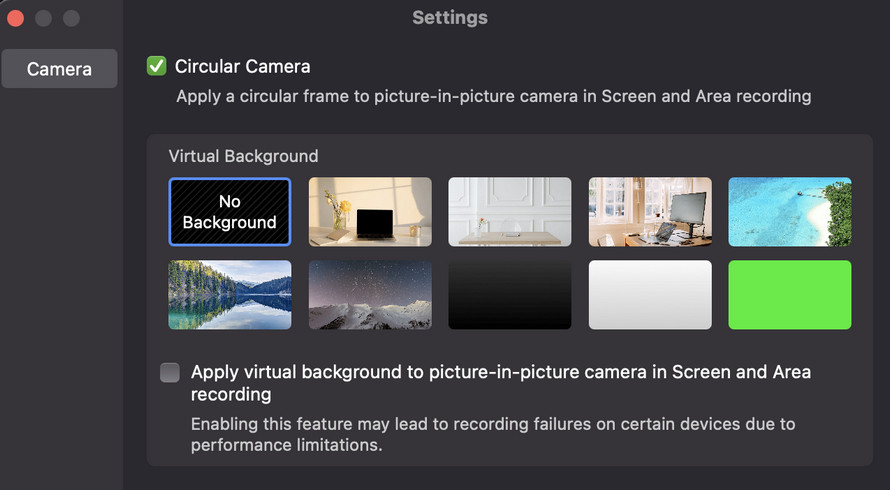The width and height of the screenshot is (890, 490).
Task: Select the No Background option
Action: [x=230, y=212]
